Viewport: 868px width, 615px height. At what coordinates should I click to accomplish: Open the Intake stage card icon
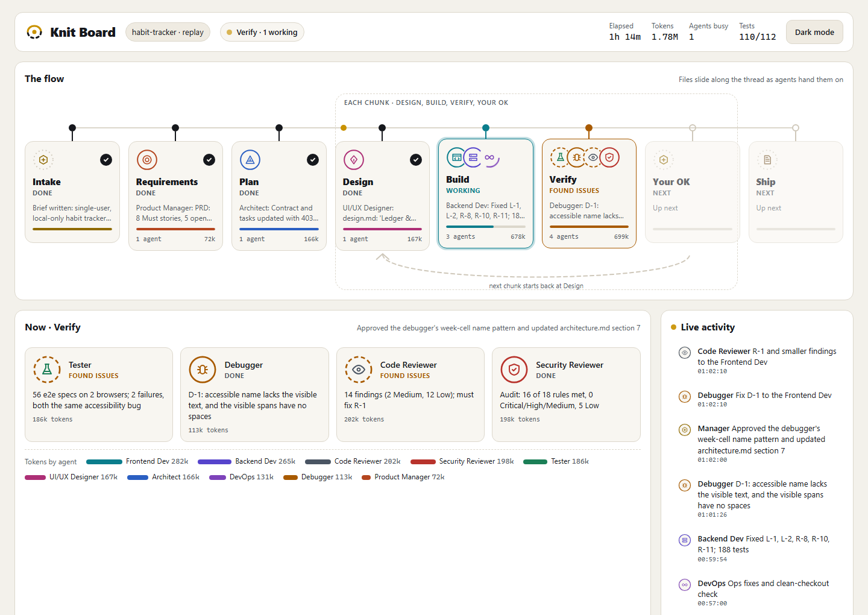[43, 160]
